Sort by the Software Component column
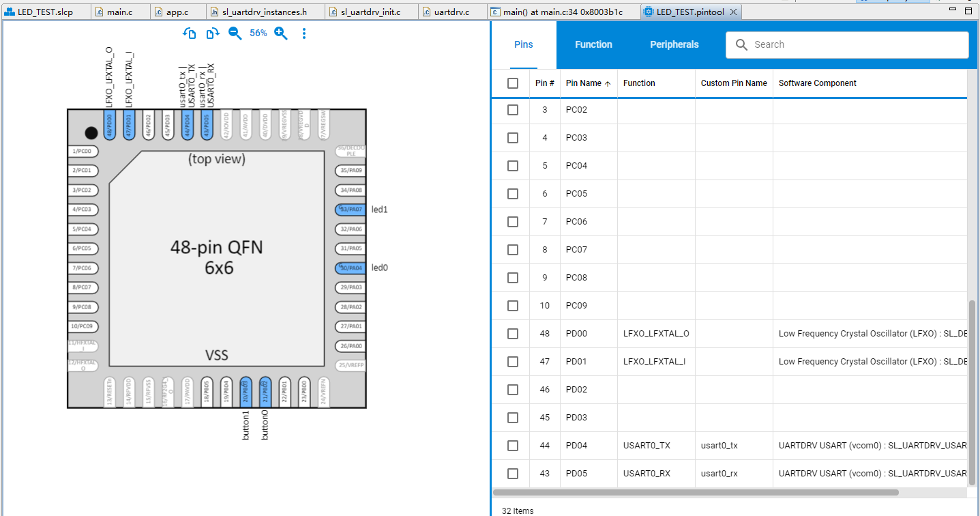 870,83
